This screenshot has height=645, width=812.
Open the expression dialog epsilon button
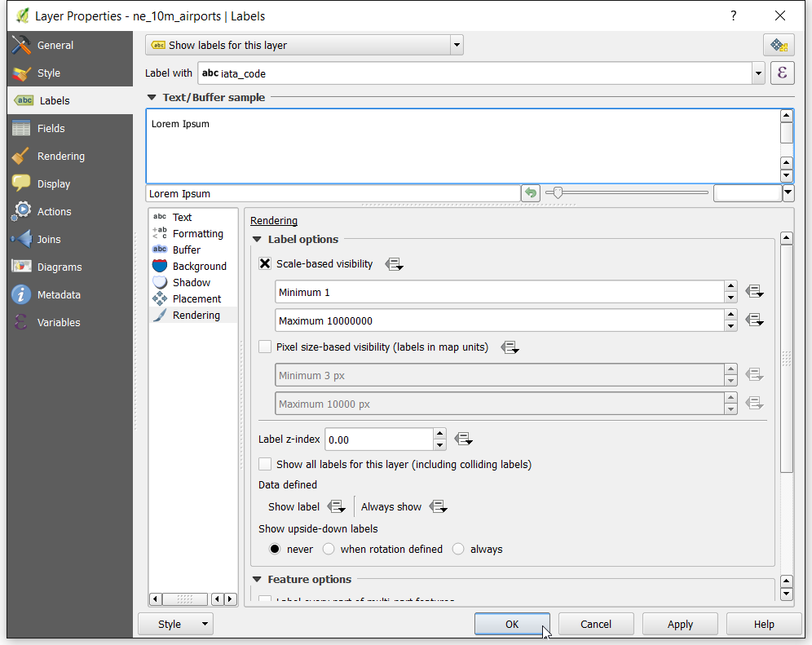[782, 73]
